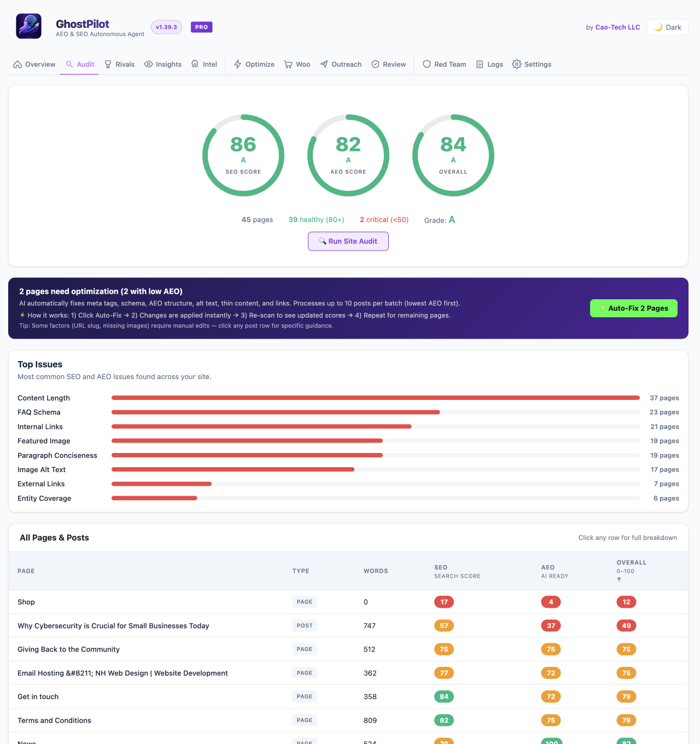
Task: Click the Optimize lightning bolt icon
Action: pos(238,64)
